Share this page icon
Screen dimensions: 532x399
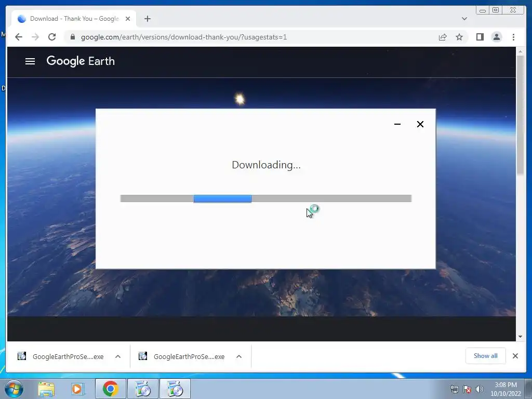tap(443, 37)
